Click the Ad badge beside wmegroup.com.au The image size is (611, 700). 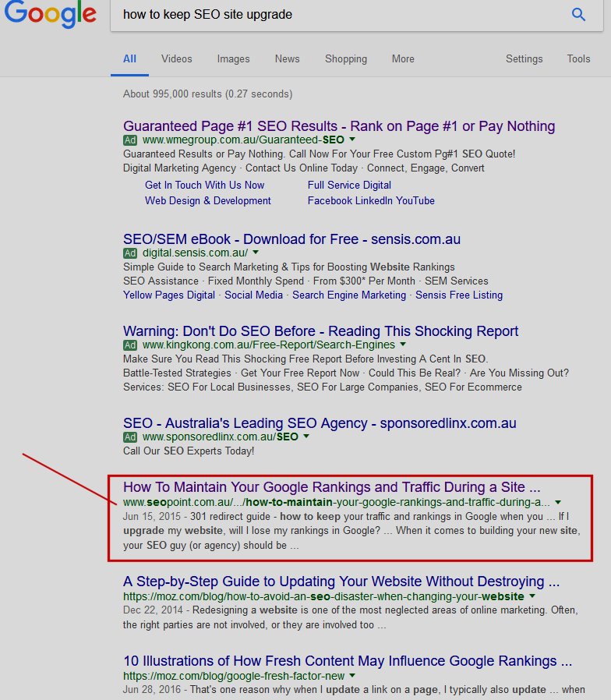[130, 140]
